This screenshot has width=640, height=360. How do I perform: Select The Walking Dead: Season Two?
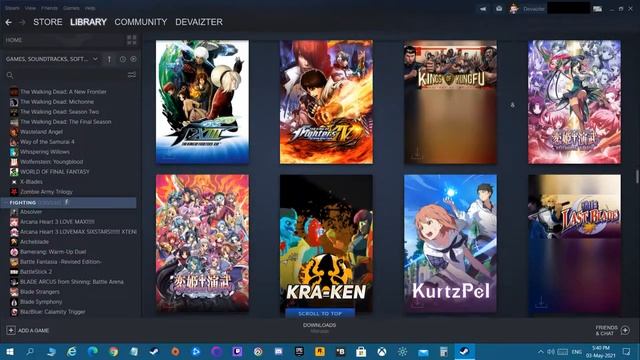point(60,112)
